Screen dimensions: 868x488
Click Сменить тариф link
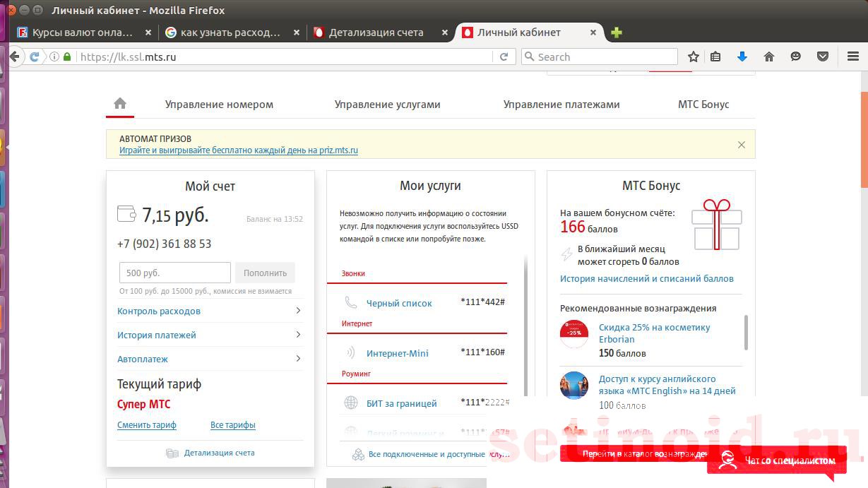pos(147,425)
